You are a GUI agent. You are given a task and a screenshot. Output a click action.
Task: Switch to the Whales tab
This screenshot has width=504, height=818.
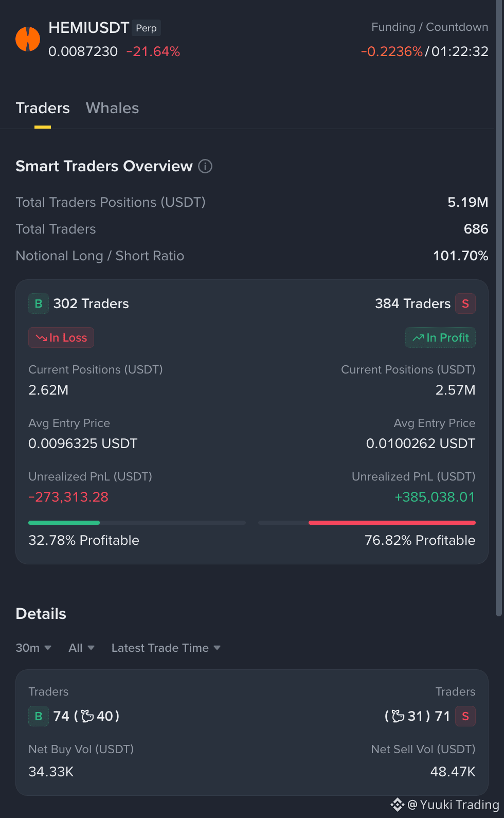tap(112, 108)
